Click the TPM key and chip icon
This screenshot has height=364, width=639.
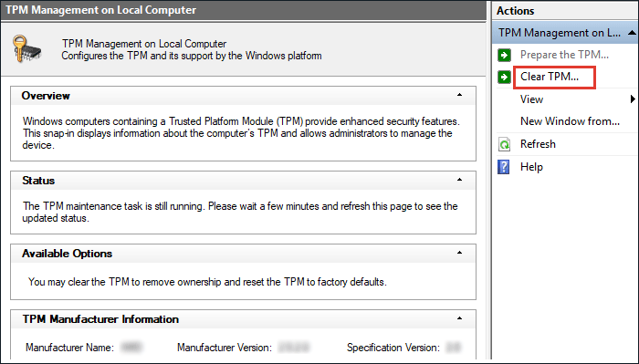click(26, 49)
